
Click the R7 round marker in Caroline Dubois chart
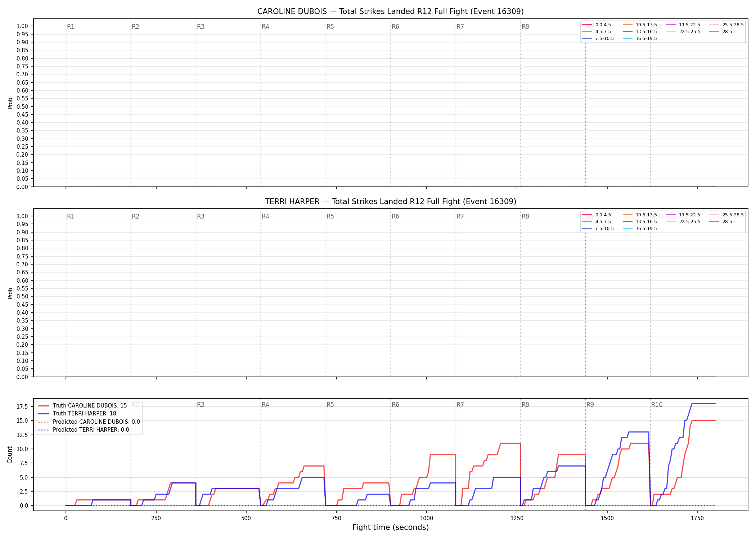coord(460,27)
